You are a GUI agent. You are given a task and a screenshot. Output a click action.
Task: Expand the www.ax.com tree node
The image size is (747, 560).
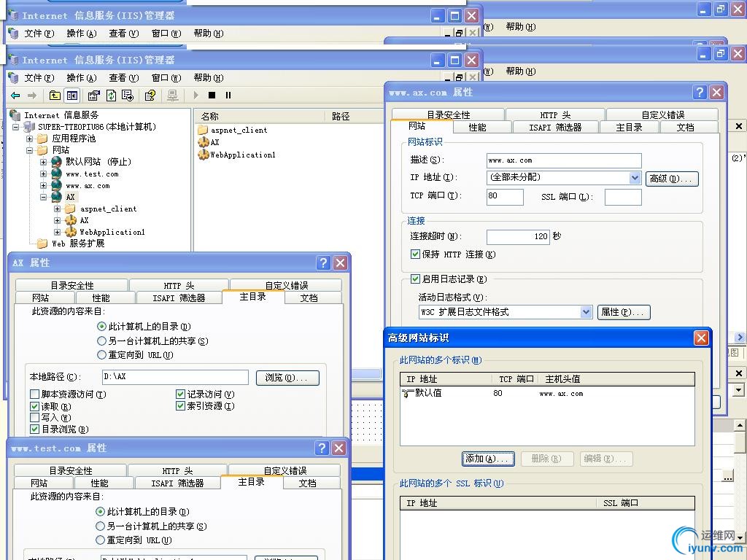(x=43, y=186)
